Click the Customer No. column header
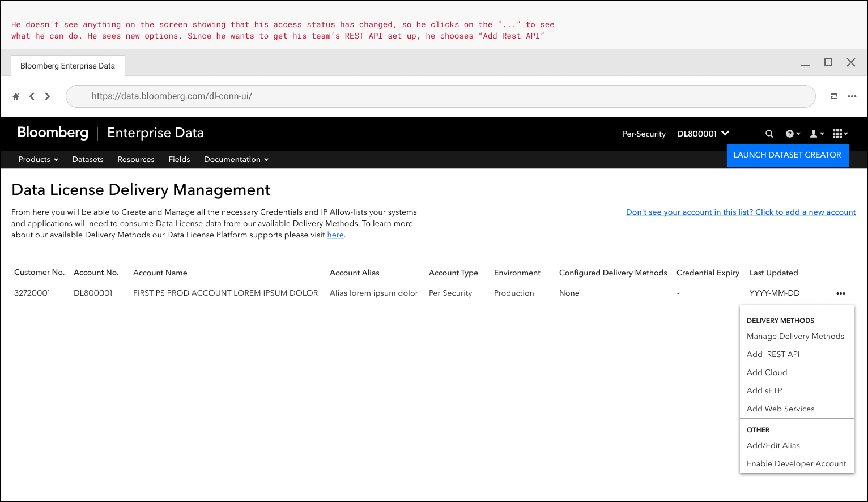868x502 pixels. tap(40, 273)
